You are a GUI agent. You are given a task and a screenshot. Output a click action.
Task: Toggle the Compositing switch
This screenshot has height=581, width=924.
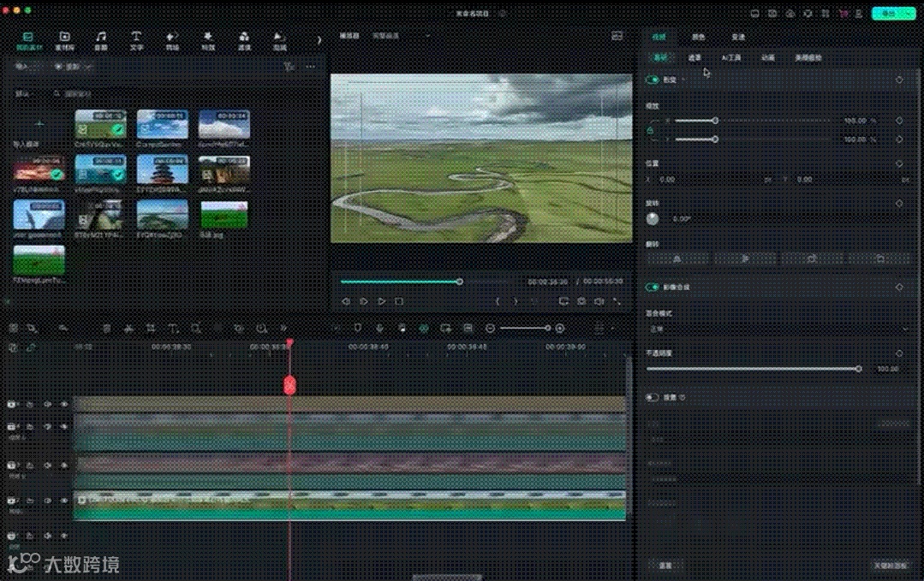(x=653, y=288)
